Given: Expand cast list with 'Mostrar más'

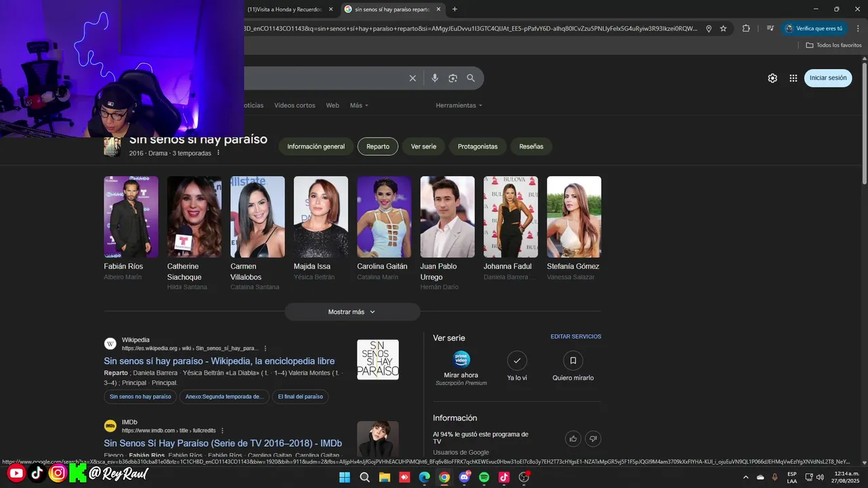Looking at the screenshot, I should (x=352, y=312).
